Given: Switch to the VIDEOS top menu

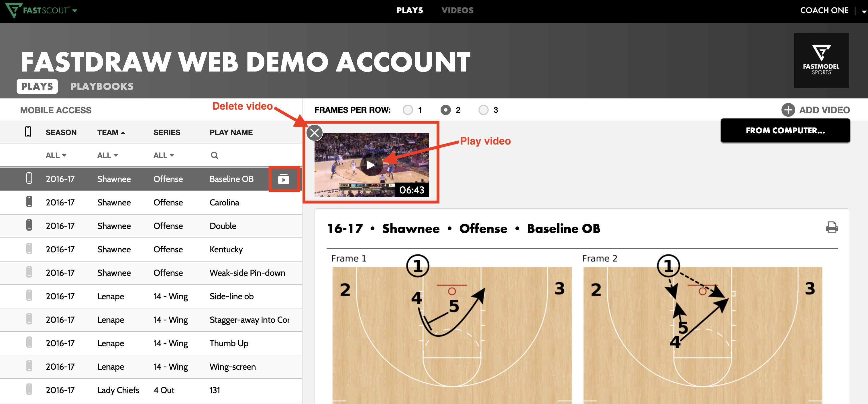Looking at the screenshot, I should click(x=457, y=10).
